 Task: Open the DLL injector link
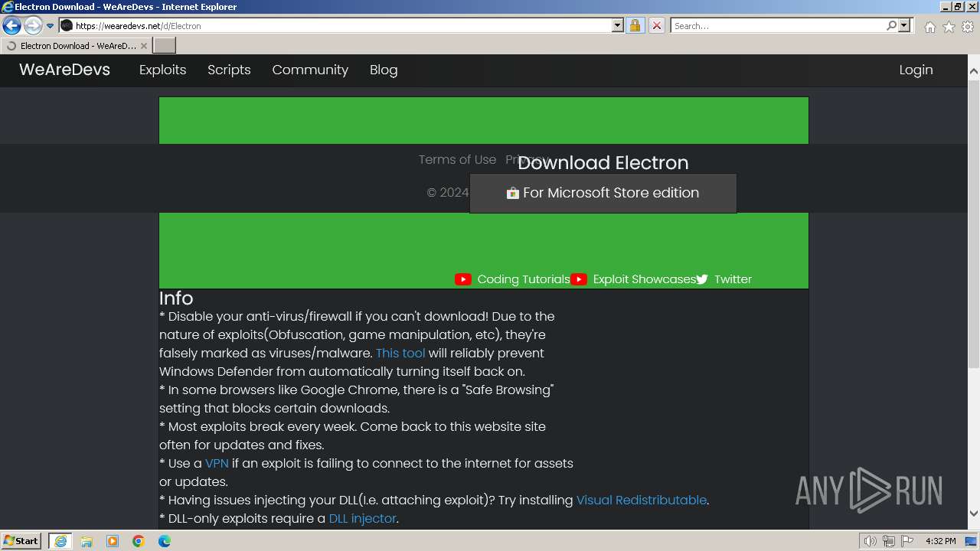pos(362,518)
